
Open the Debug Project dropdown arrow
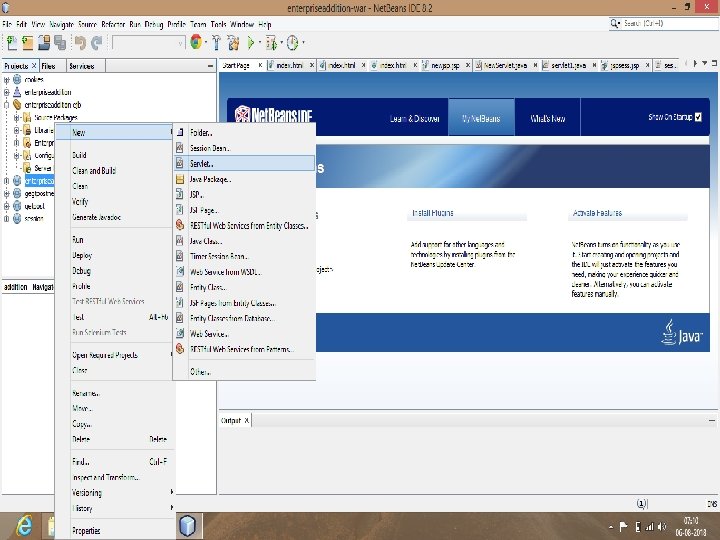click(x=281, y=43)
